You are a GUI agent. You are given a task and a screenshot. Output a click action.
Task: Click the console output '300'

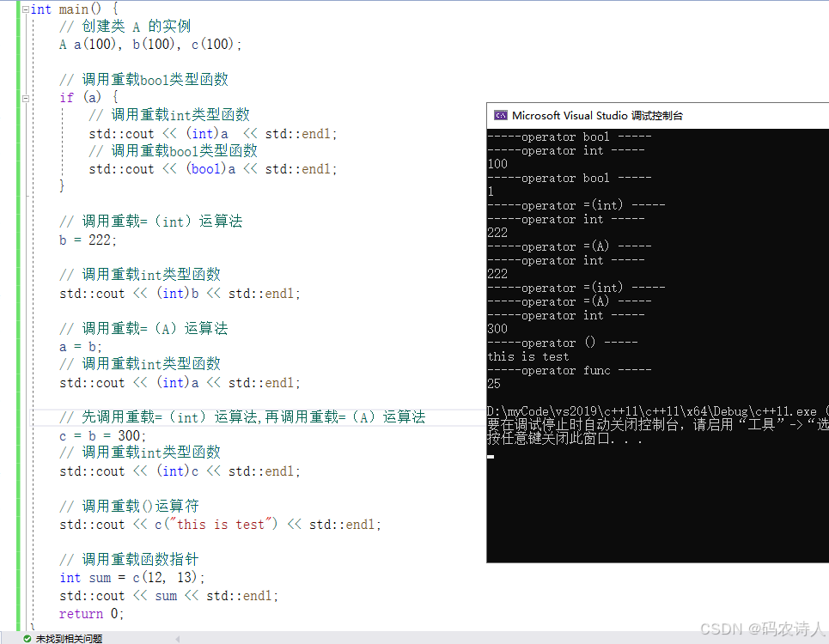[x=497, y=329]
